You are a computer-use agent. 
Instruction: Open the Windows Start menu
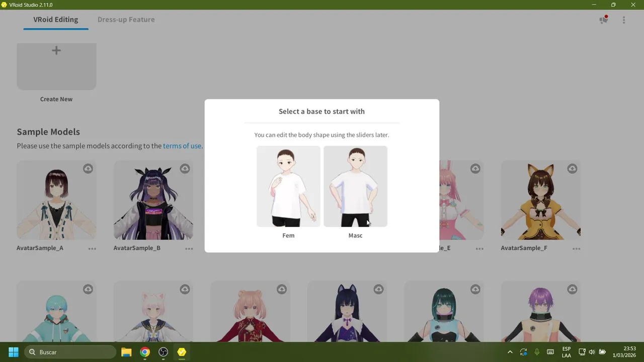tap(14, 352)
